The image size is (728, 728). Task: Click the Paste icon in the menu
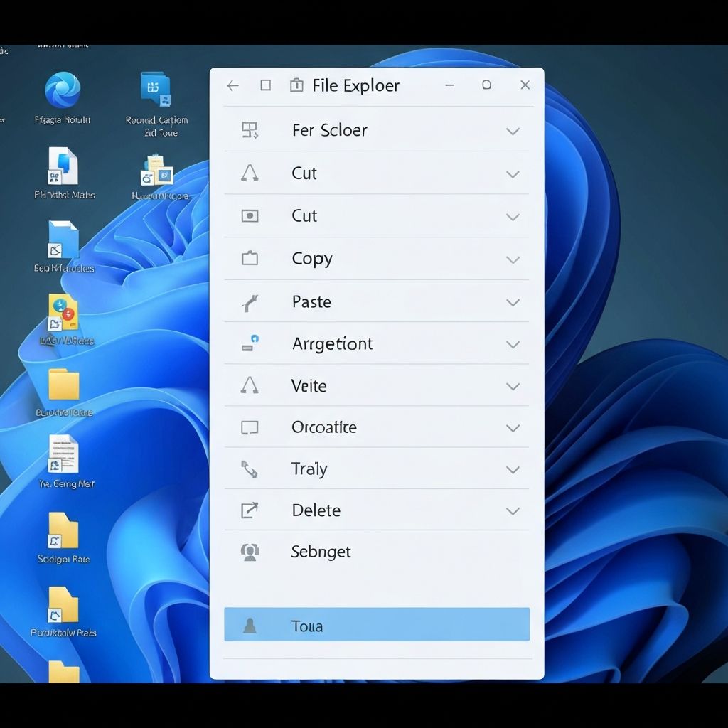(x=250, y=302)
